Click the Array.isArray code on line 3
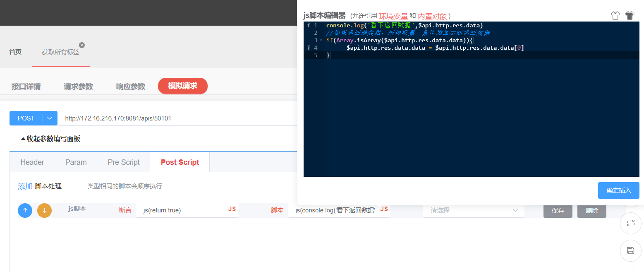Image resolution: width=644 pixels, height=272 pixels. coord(399,41)
